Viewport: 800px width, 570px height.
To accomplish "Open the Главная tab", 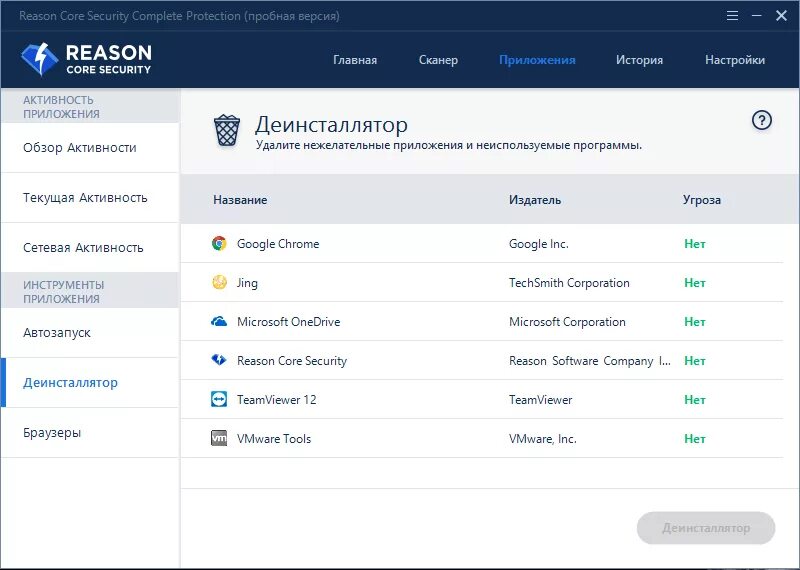I will [x=355, y=60].
